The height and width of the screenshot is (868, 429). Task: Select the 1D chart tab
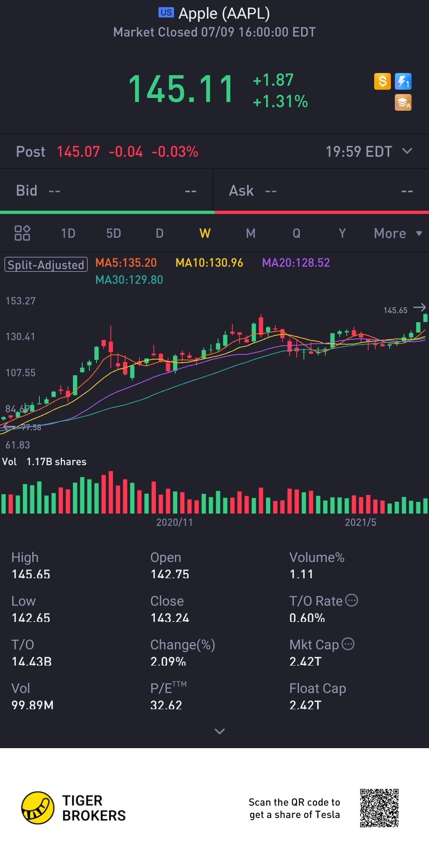(68, 233)
